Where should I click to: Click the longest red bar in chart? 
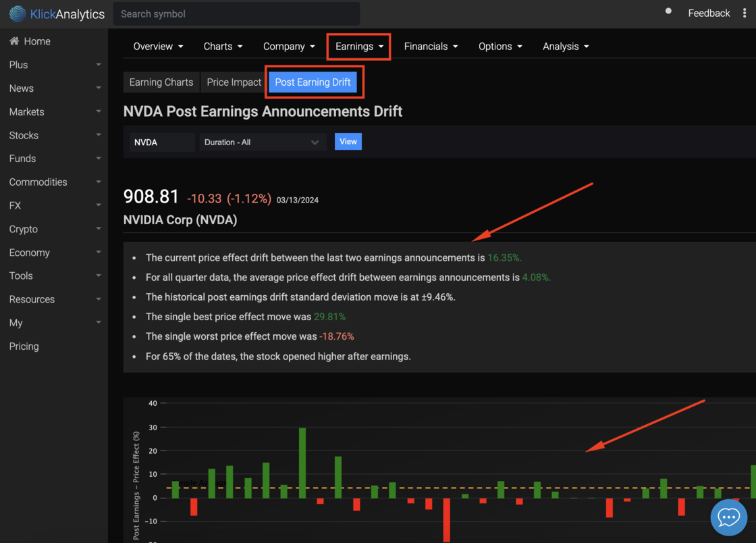coord(446,520)
